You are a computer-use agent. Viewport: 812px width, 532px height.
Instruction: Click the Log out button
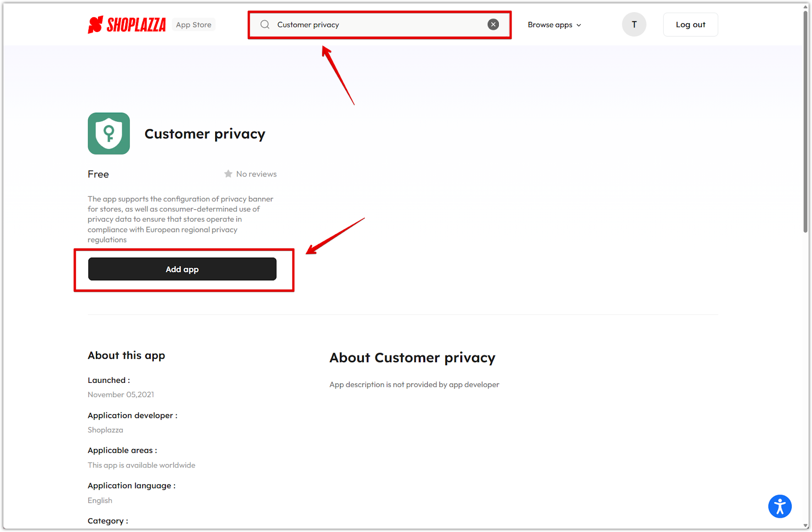(x=690, y=24)
